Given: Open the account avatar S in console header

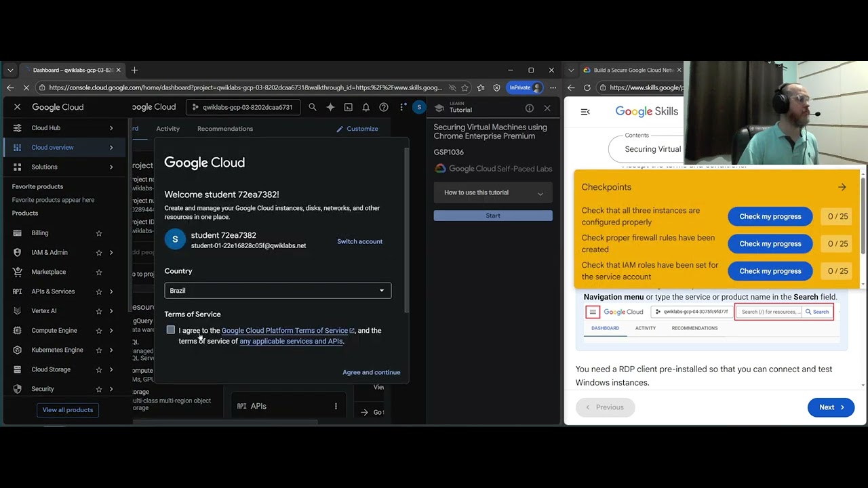Looking at the screenshot, I should (x=419, y=107).
